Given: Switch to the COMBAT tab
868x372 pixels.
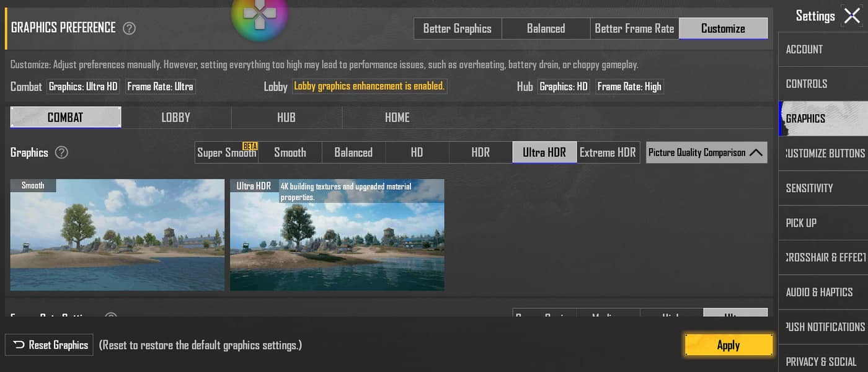Looking at the screenshot, I should coord(65,117).
